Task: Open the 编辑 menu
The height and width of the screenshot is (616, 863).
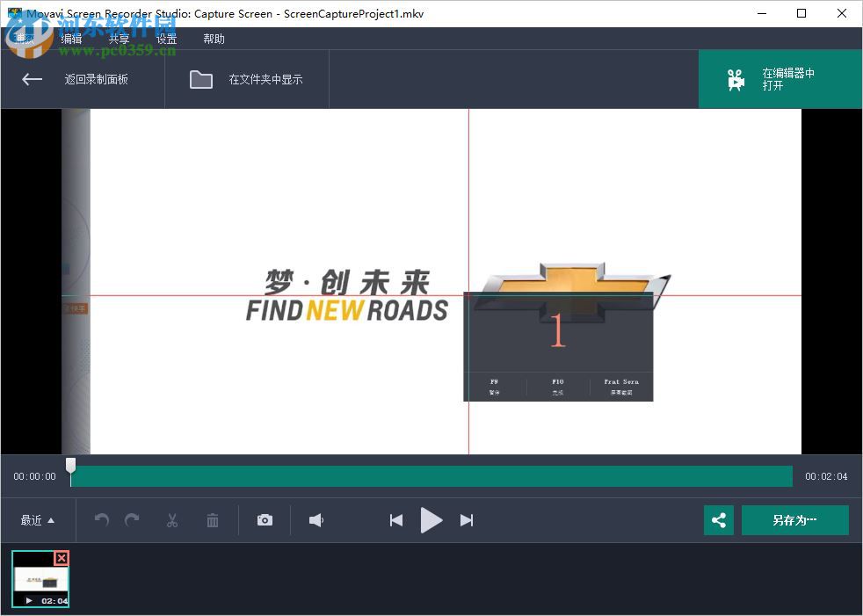Action: pos(70,38)
